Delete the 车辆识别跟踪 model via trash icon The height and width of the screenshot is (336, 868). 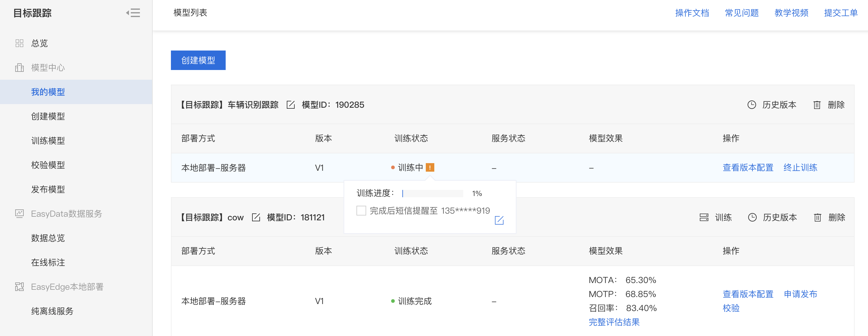[x=829, y=105]
